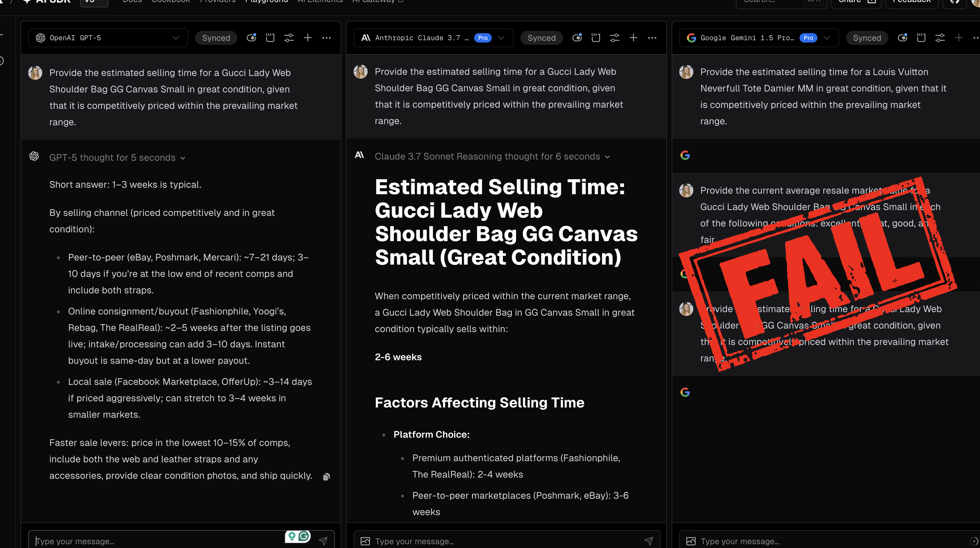This screenshot has height=548, width=980.
Task: Open the Playground nav tab
Action: click(x=266, y=1)
